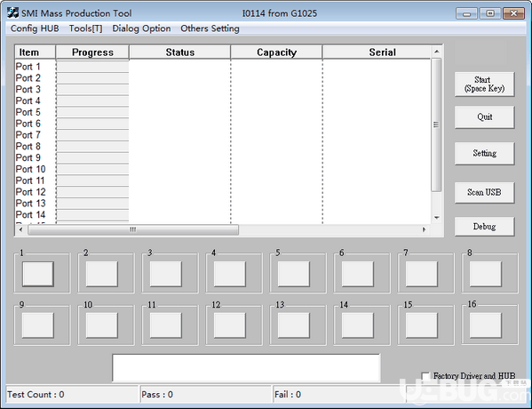Open the Dialog Option menu

click(141, 28)
